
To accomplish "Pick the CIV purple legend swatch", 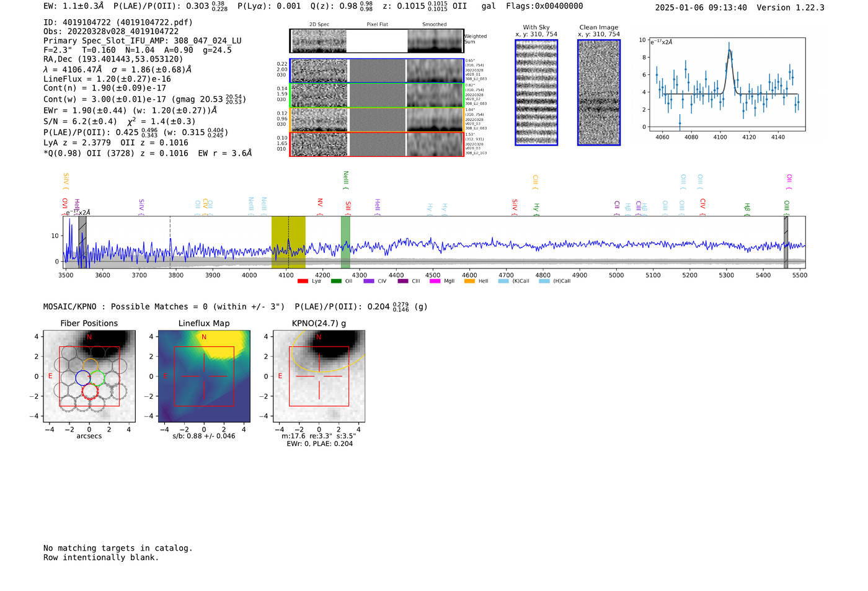I will 369,281.
